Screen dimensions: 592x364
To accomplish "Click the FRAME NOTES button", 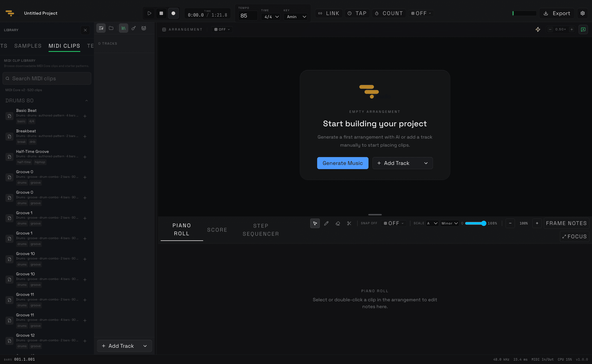I will [566, 223].
